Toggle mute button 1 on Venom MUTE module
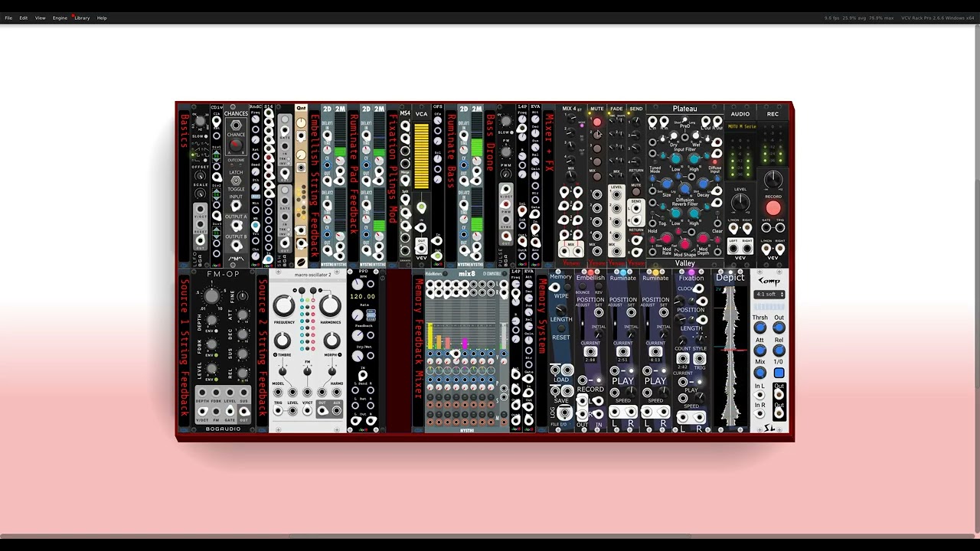Viewport: 980px width, 551px height. tap(597, 122)
